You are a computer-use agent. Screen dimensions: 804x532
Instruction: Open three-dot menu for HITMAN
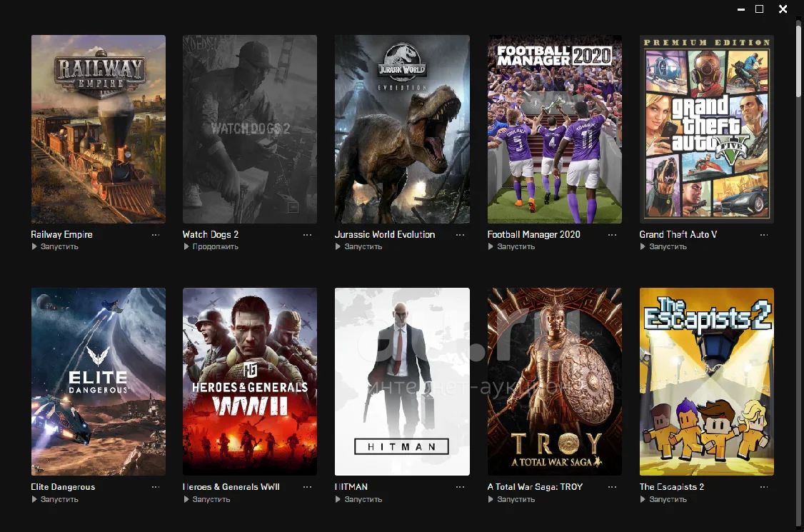460,487
